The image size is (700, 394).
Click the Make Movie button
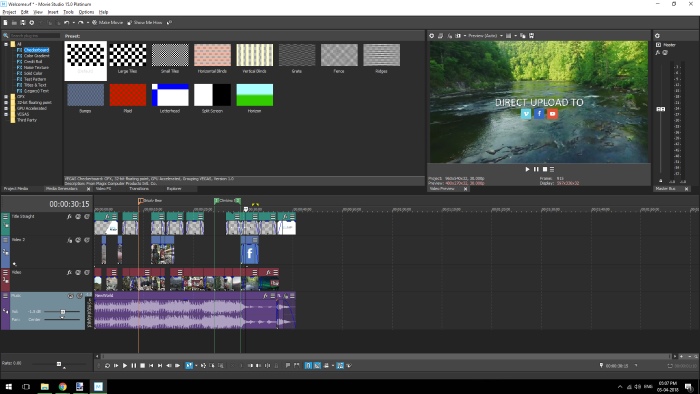pos(107,22)
